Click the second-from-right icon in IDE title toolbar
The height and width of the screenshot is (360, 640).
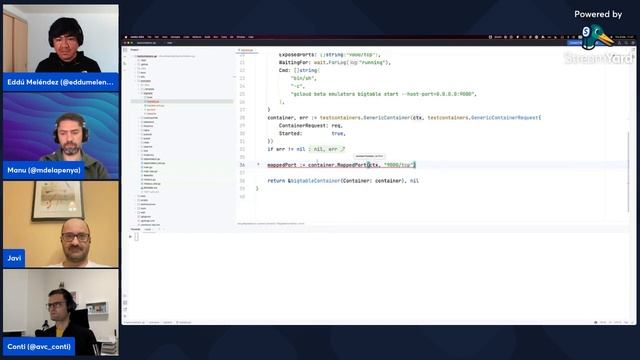pos(627,42)
